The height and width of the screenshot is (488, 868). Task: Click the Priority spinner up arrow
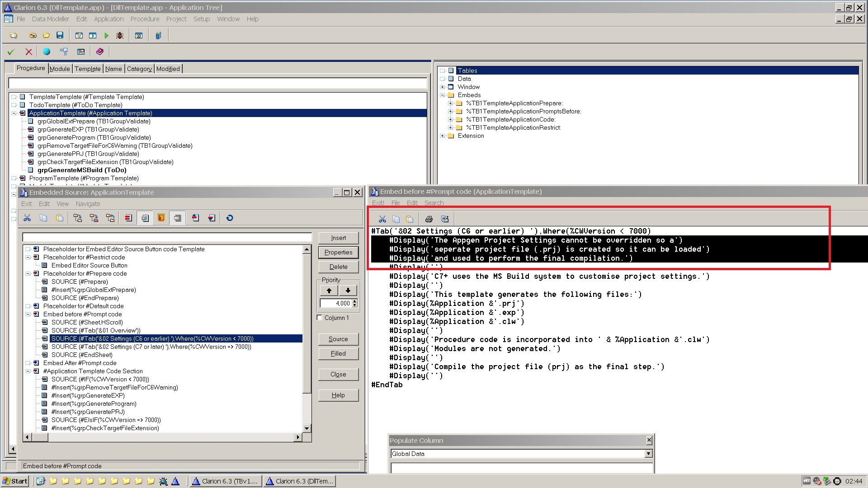pos(355,301)
